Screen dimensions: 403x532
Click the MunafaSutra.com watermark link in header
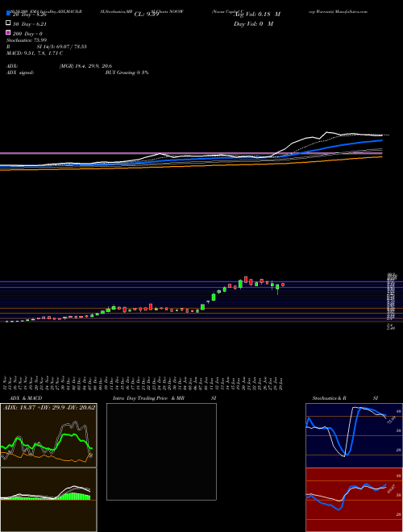point(351,11)
